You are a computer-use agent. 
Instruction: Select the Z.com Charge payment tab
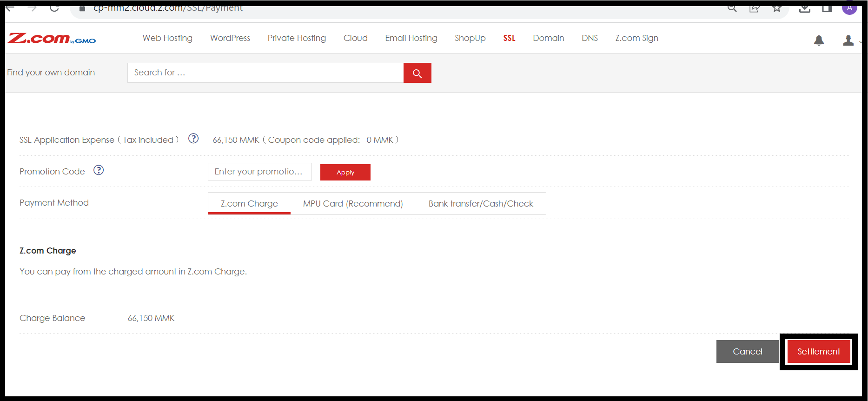(249, 204)
